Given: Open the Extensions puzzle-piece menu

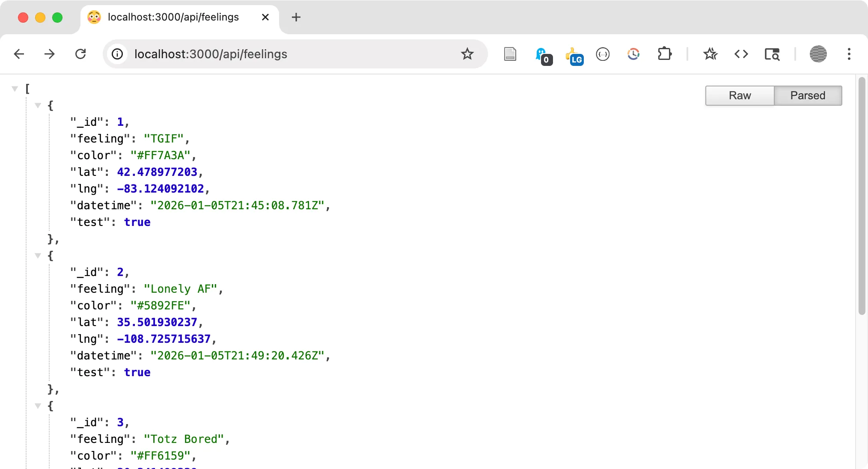Looking at the screenshot, I should (x=665, y=54).
